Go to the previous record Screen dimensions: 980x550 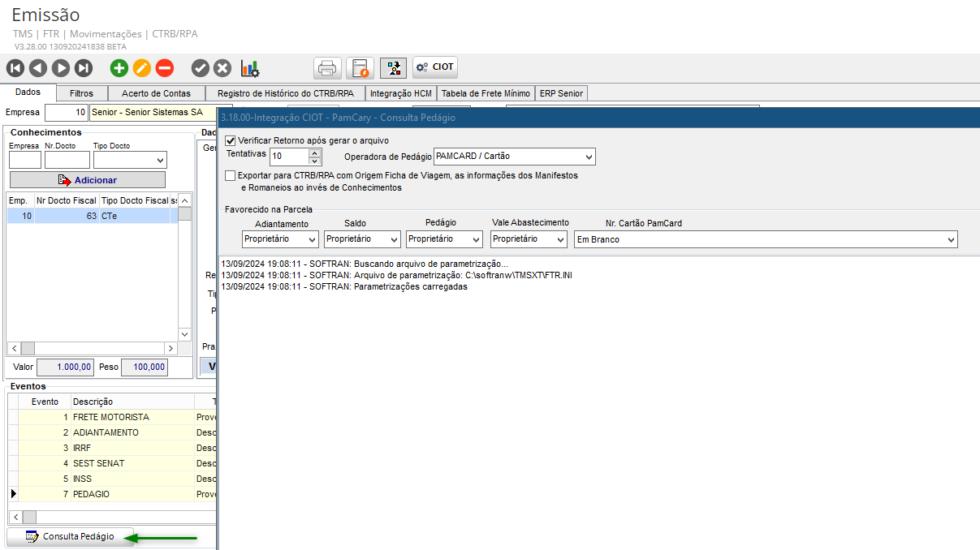[x=38, y=68]
